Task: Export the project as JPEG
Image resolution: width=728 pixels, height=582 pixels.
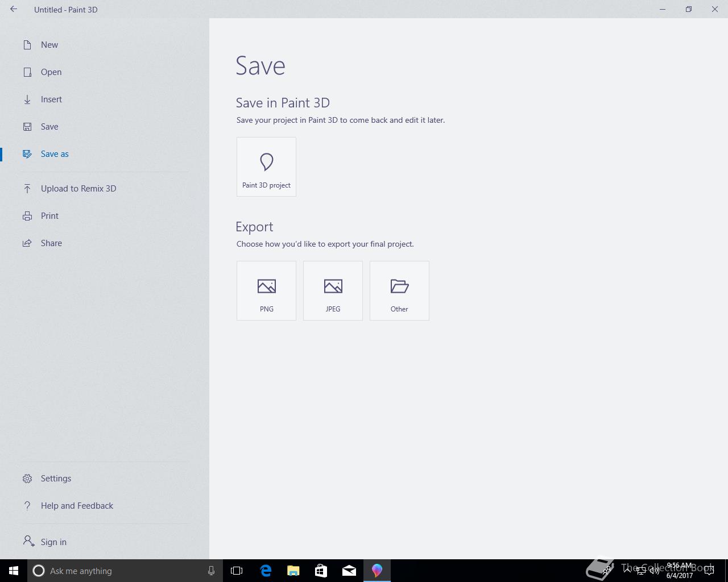Action: click(x=333, y=290)
